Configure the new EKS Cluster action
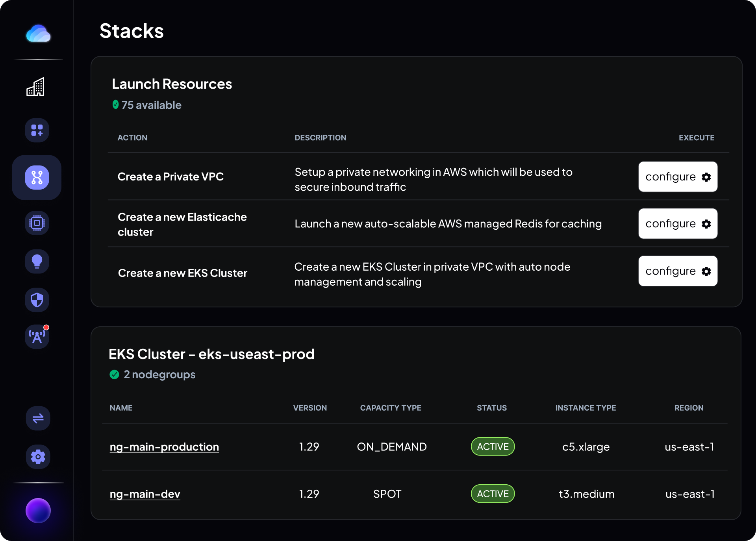This screenshot has width=756, height=541. point(678,271)
